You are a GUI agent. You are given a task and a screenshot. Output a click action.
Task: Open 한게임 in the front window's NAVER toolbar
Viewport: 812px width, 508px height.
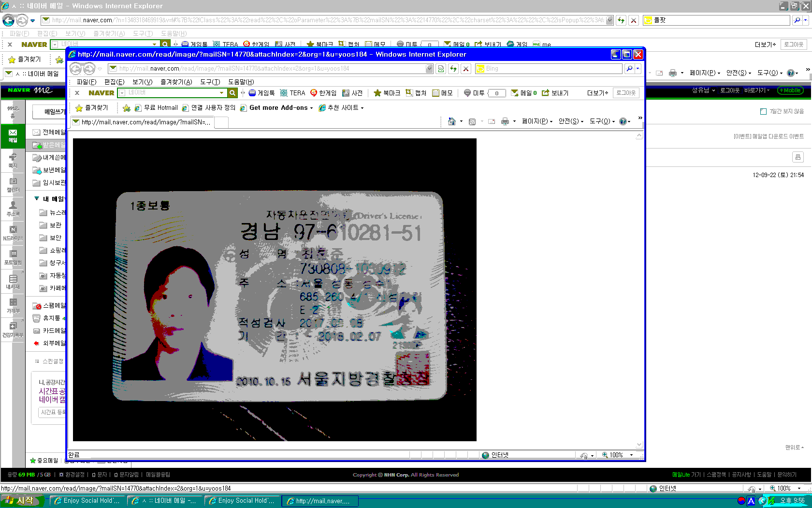(x=323, y=93)
